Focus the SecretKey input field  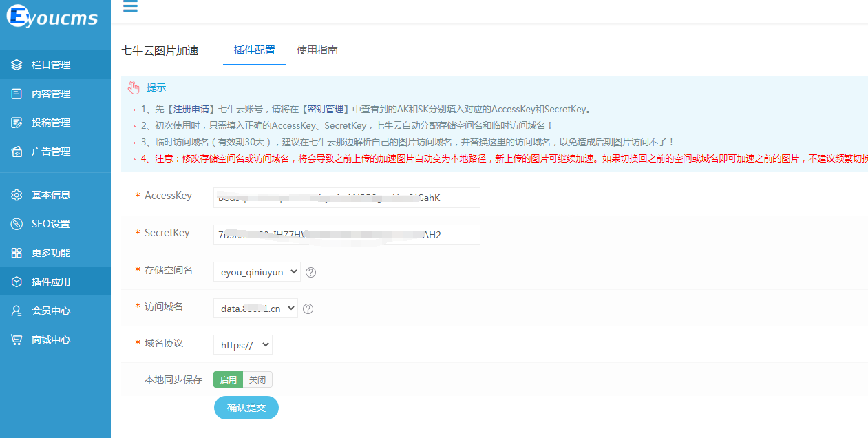[x=347, y=235]
